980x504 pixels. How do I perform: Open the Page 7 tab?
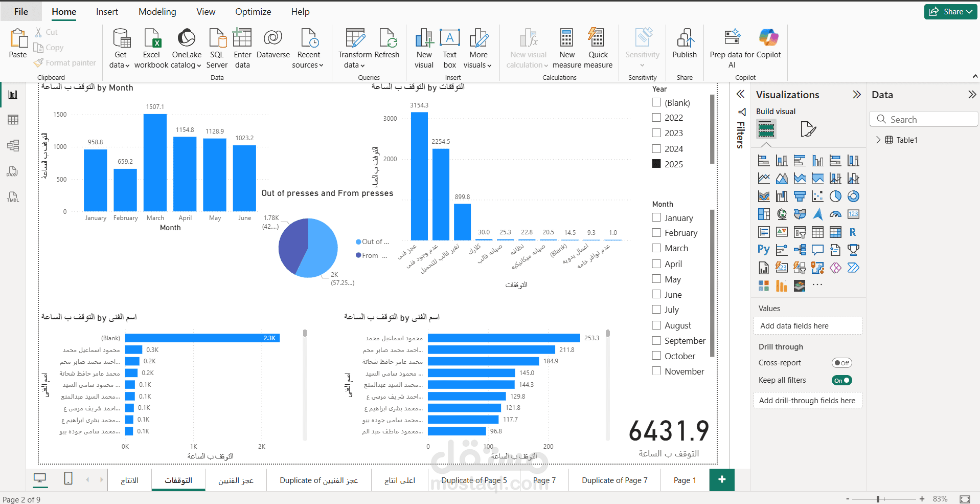(x=544, y=480)
